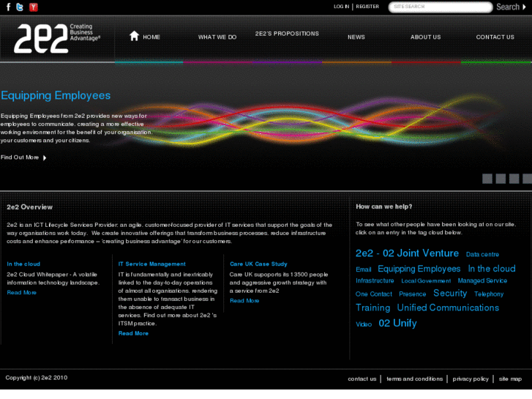
Task: Click the arrow beside Find Out More
Action: (45, 157)
